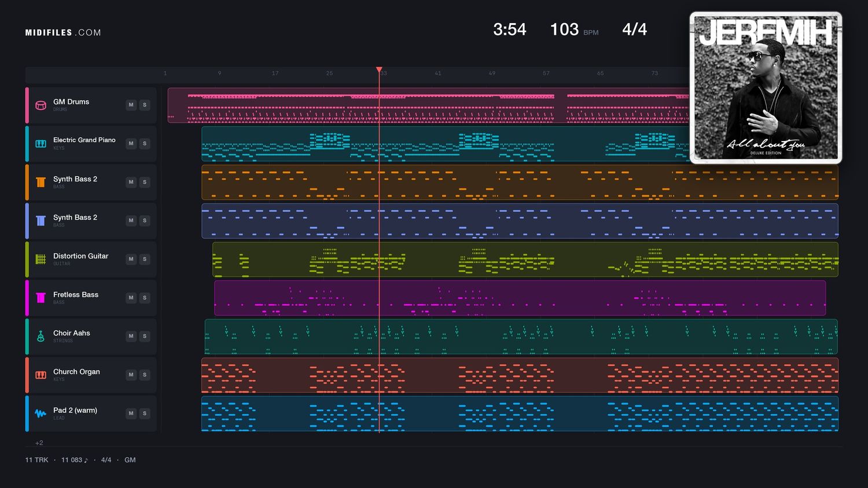Click the 103 BPM tempo readout
Screen dimensions: 868x488
(574, 29)
